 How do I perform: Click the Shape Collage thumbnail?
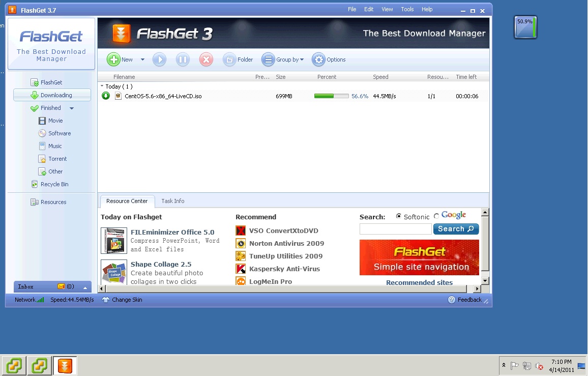pos(114,272)
